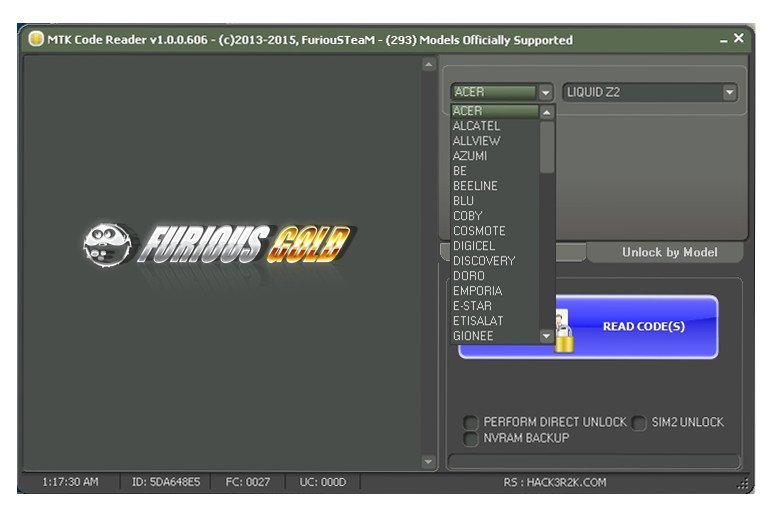Click the brand list scrollbar thumb
The width and height of the screenshot is (770, 518).
coord(547,147)
